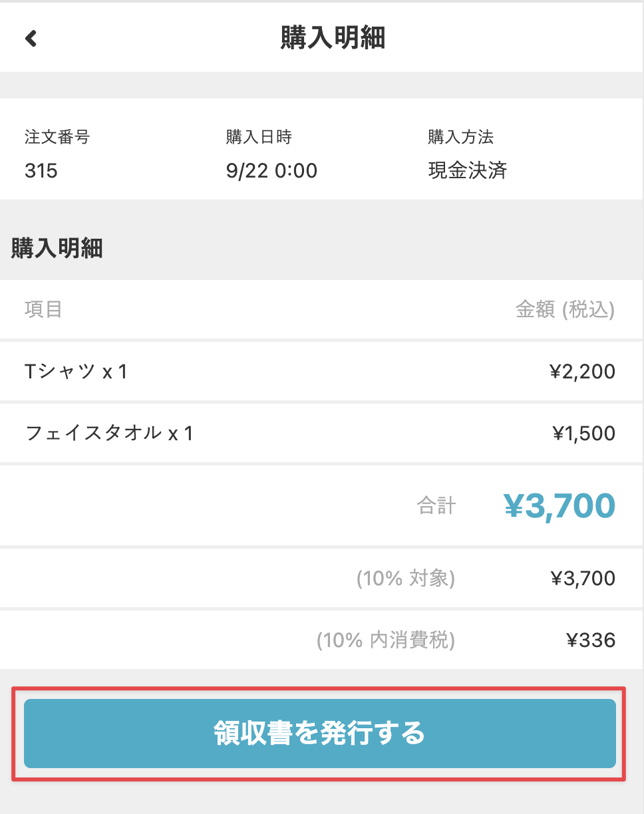Select the 現金決済 payment method text

pyautogui.click(x=467, y=171)
